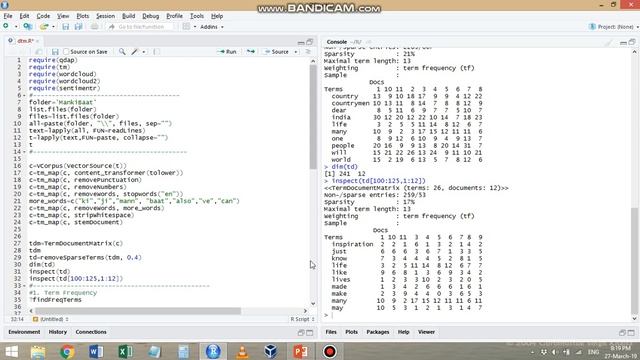Screen dimensions: 640x360
Task: Open the Project (None) dropdown
Action: tap(614, 27)
